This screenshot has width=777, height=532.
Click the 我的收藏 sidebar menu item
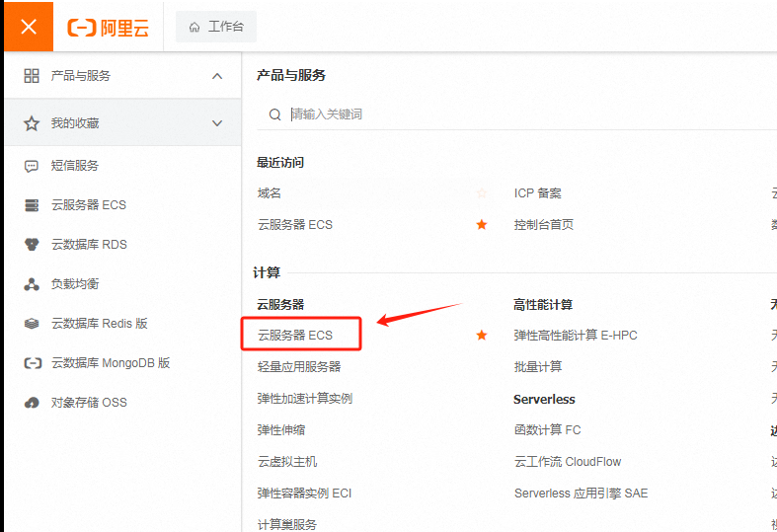pyautogui.click(x=122, y=122)
